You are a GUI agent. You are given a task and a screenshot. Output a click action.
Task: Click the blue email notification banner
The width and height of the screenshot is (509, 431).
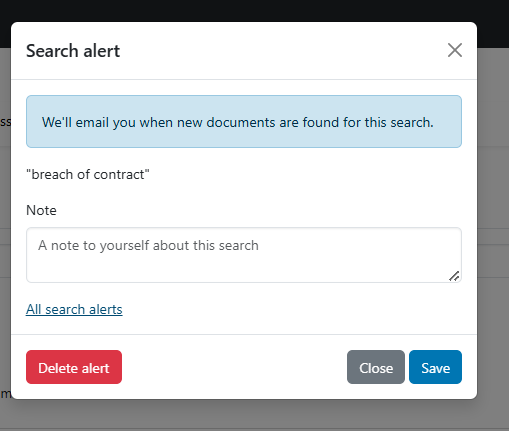click(x=244, y=122)
